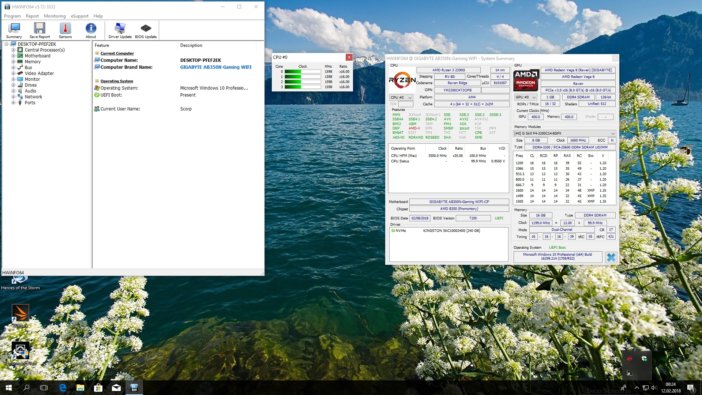Select Bus in the tree
This screenshot has height=395, width=702.
(28, 68)
